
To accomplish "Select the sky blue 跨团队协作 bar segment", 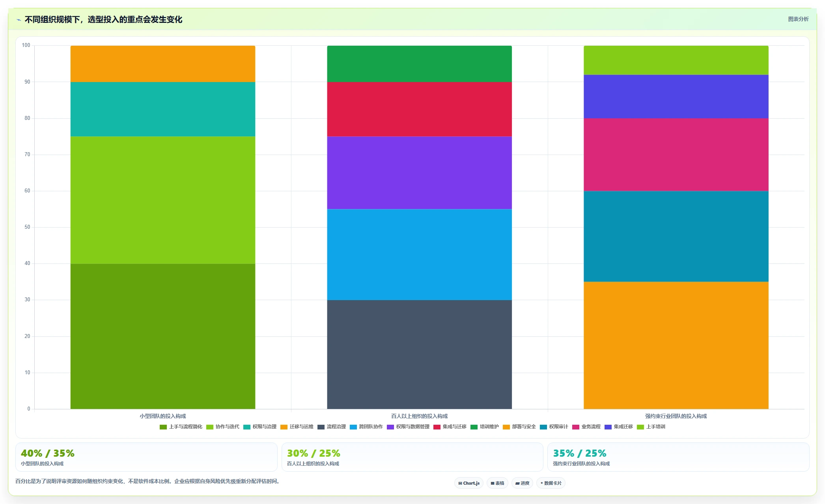I will click(x=420, y=255).
